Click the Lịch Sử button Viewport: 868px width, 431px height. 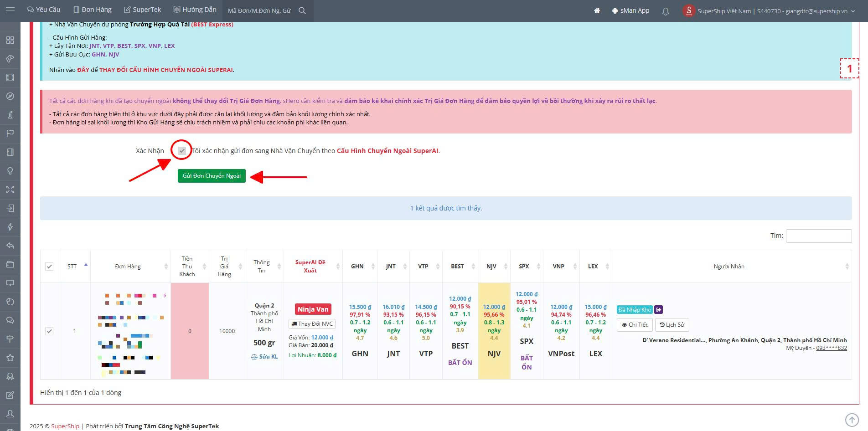coord(672,325)
